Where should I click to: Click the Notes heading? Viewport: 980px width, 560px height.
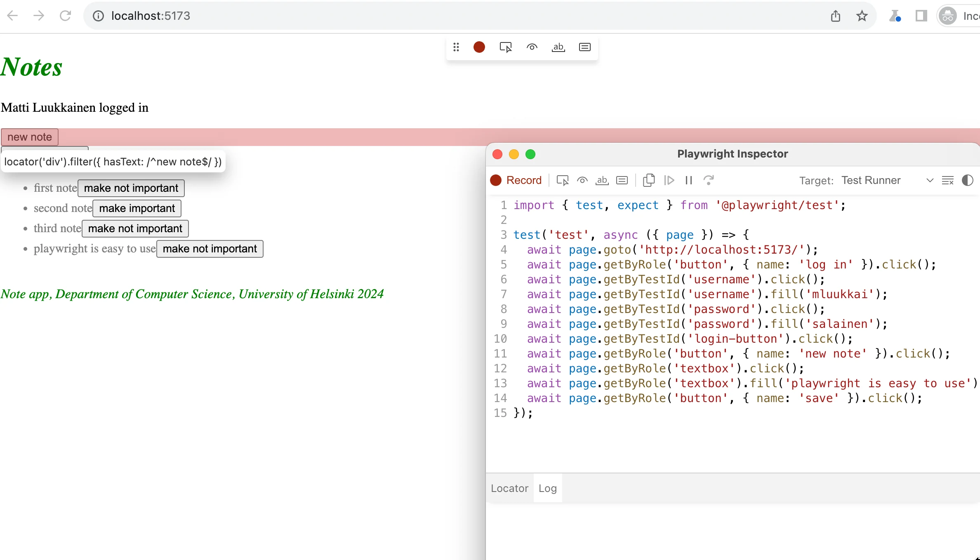click(x=31, y=67)
